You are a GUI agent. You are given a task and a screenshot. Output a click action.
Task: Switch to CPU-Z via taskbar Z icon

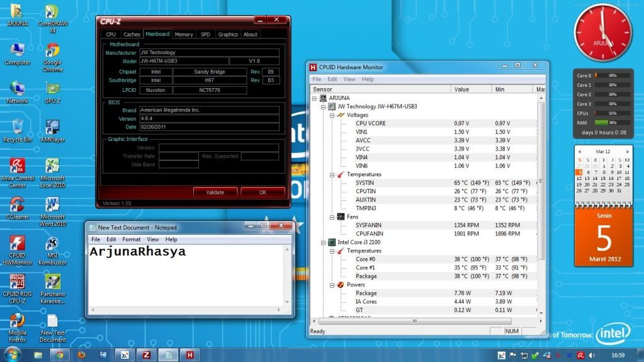click(x=146, y=354)
